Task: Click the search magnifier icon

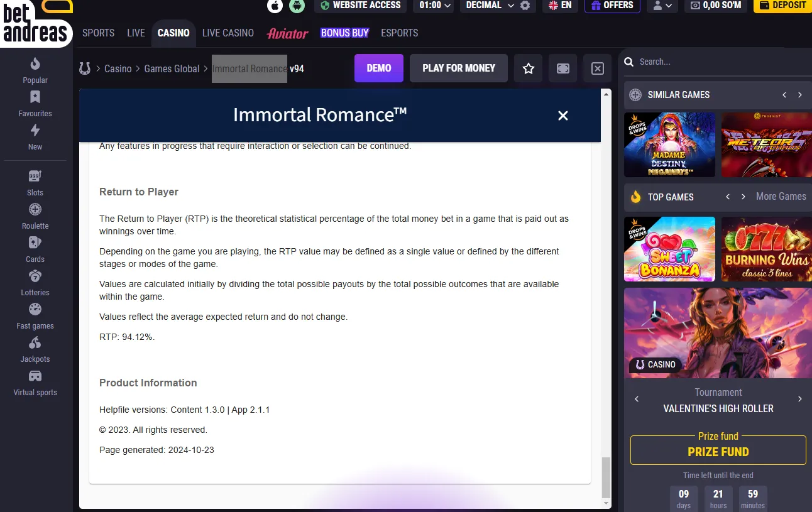Action: (628, 62)
